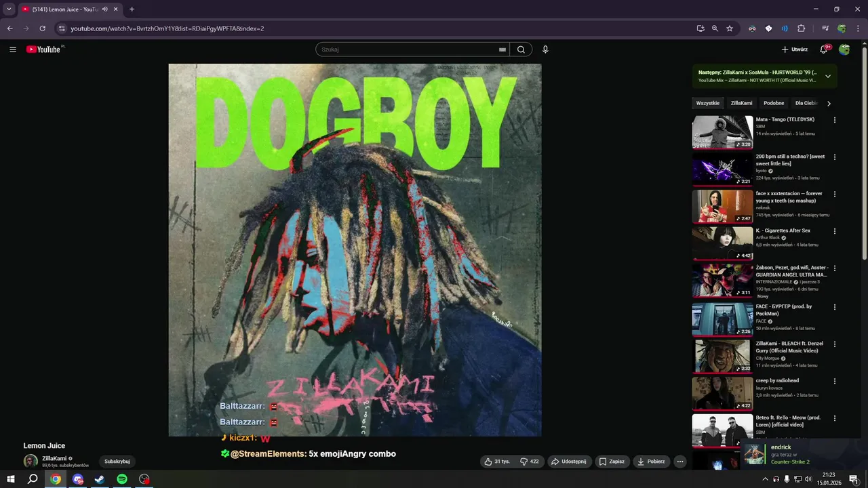Like the video with 31 tys. button
The height and width of the screenshot is (488, 868).
tap(496, 462)
